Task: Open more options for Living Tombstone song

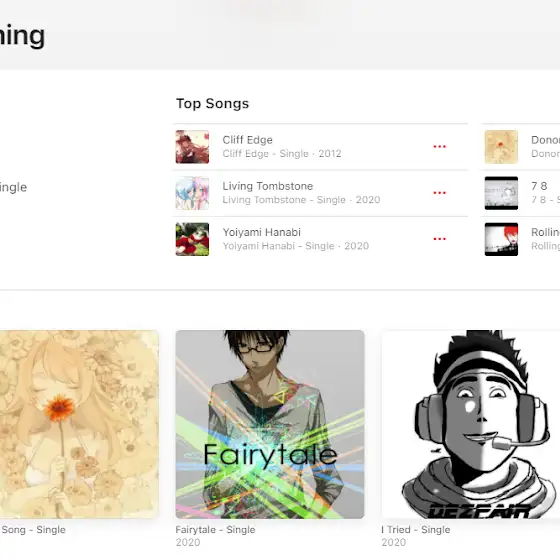Action: click(x=439, y=193)
